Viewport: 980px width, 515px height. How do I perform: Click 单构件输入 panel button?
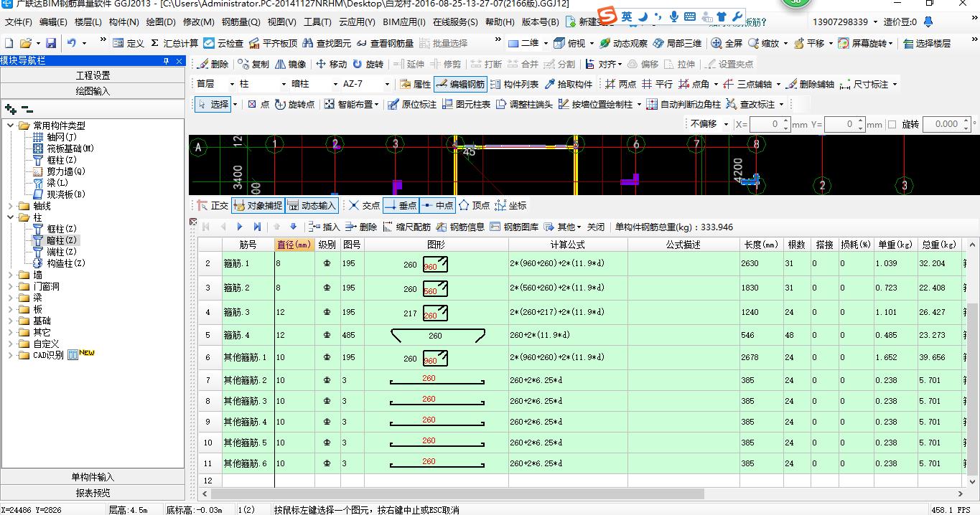93,477
